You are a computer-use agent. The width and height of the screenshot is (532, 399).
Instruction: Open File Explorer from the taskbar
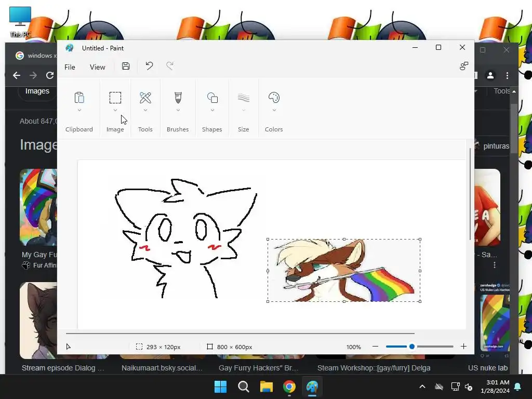click(267, 387)
